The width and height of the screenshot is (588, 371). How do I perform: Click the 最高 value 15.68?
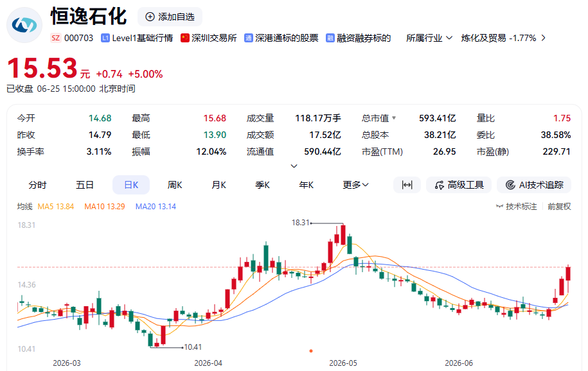[215, 118]
